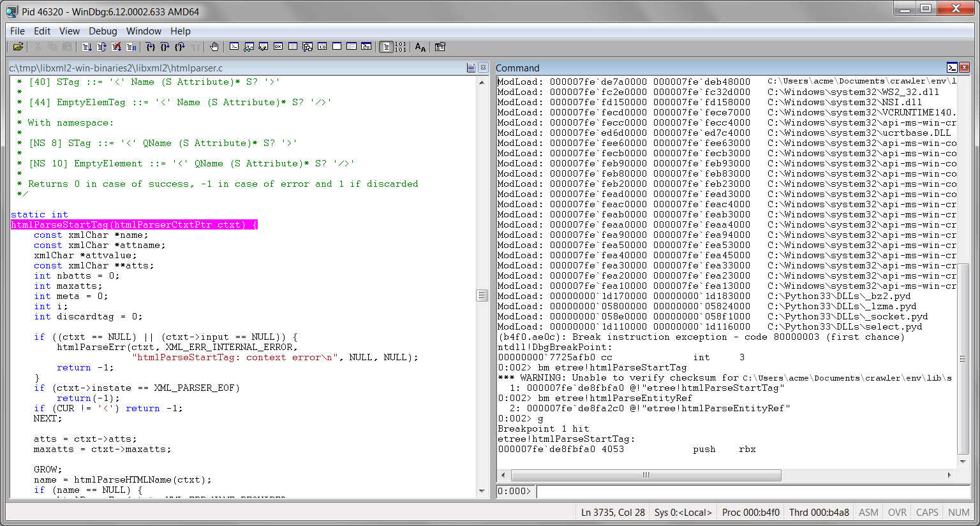The width and height of the screenshot is (980, 526).
Task: Click the Step Into toolbar icon
Action: 150,47
